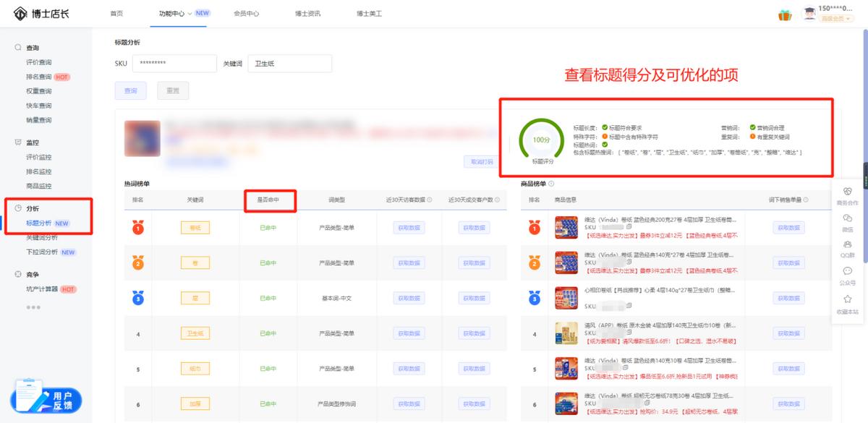This screenshot has width=868, height=423.
Task: Click the 词类型 column header
Action: tap(337, 200)
